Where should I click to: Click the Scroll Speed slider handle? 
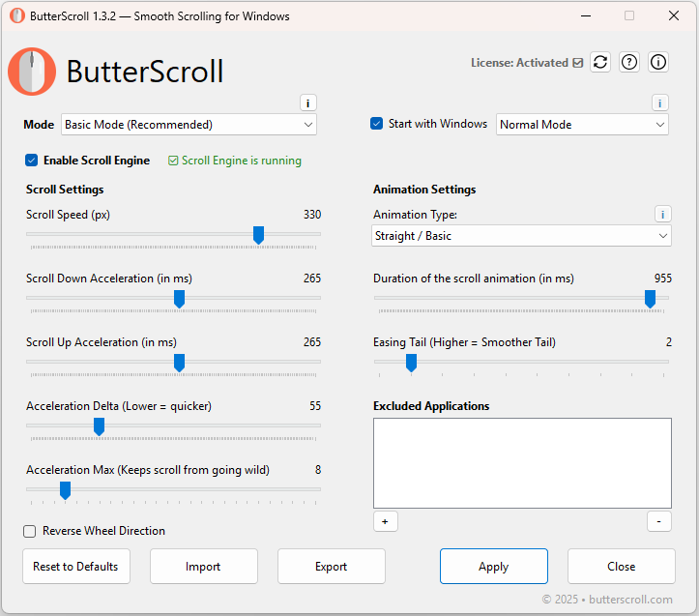coord(258,235)
